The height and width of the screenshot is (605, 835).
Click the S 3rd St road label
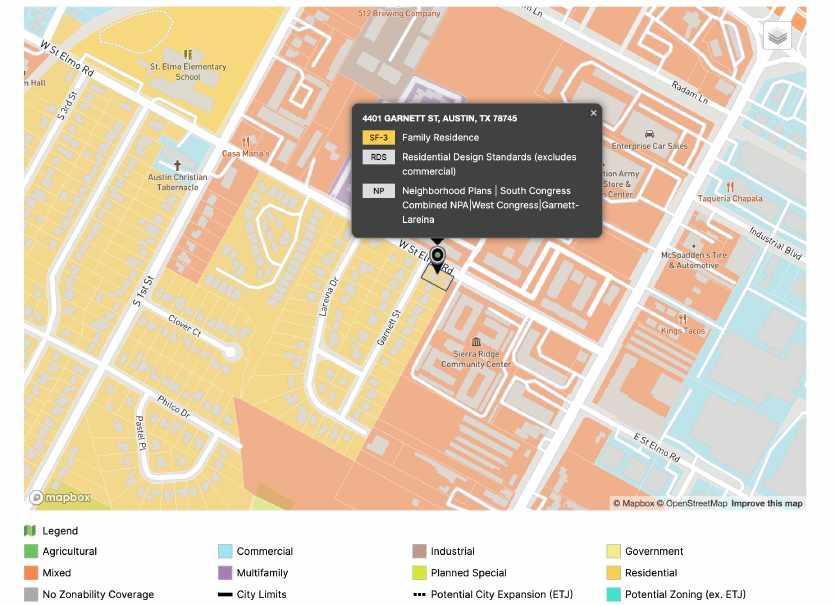pos(67,105)
